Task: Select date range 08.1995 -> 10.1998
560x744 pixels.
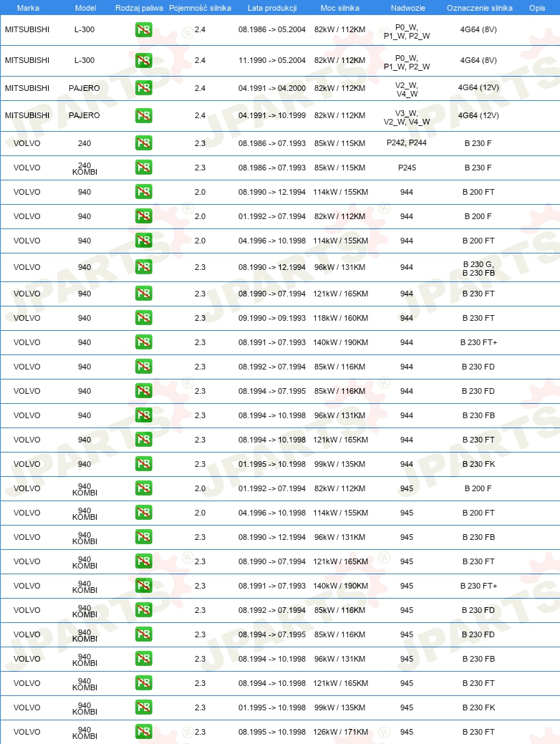Action: pyautogui.click(x=272, y=732)
